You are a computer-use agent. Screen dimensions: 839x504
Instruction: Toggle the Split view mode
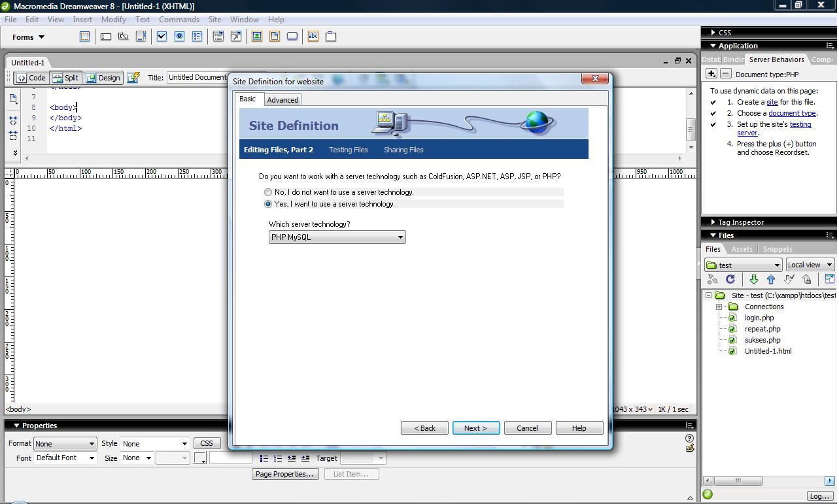point(65,77)
